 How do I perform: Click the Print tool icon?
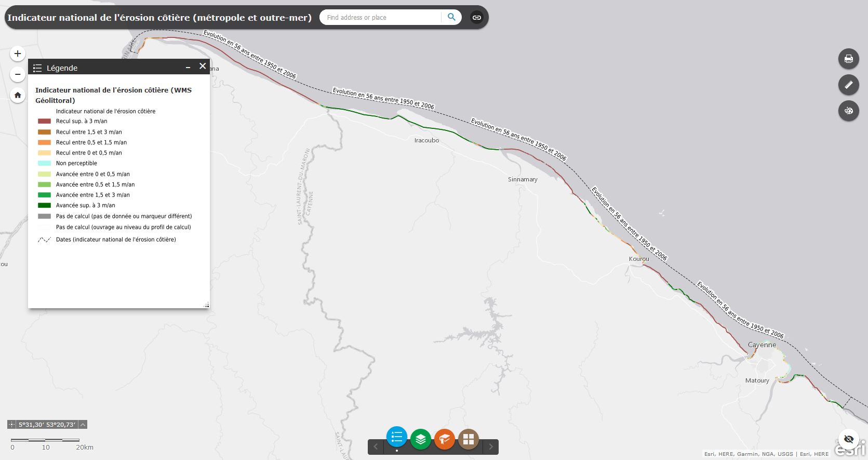click(848, 59)
